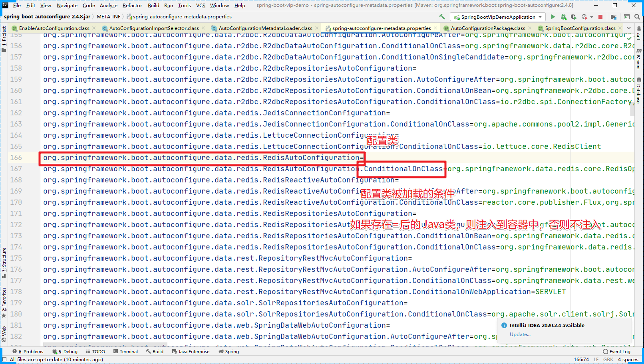Image resolution: width=644 pixels, height=364 pixels.
Task: Switch to AutoConfigurationPackage.class tab
Action: pyautogui.click(x=488, y=28)
